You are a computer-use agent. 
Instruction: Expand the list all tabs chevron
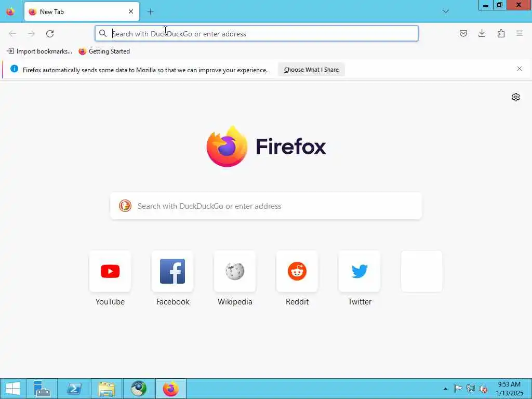point(445,11)
